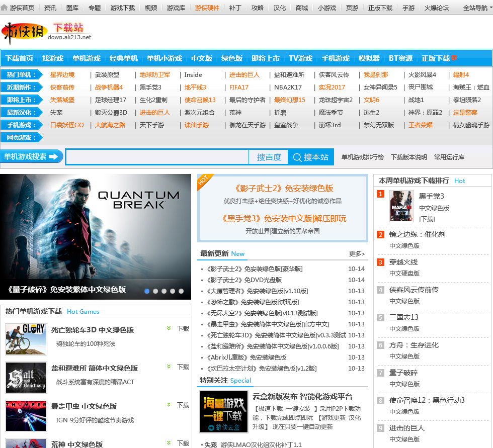493x448 pixels.
Task: Click the magnifier icon in 搜本站 button
Action: (x=297, y=157)
